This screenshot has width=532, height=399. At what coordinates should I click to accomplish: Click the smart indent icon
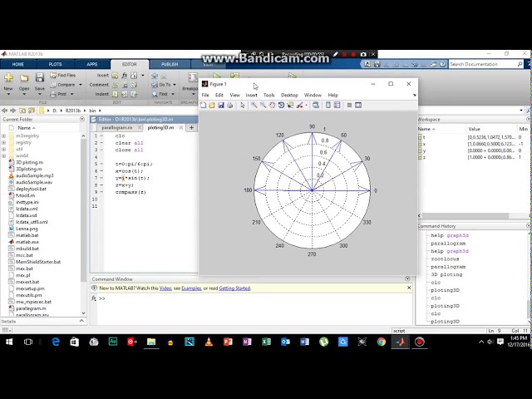[116, 94]
